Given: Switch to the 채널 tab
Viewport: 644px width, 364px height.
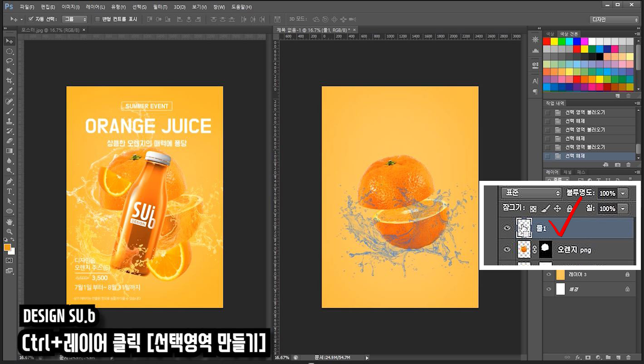Looking at the screenshot, I should 567,172.
